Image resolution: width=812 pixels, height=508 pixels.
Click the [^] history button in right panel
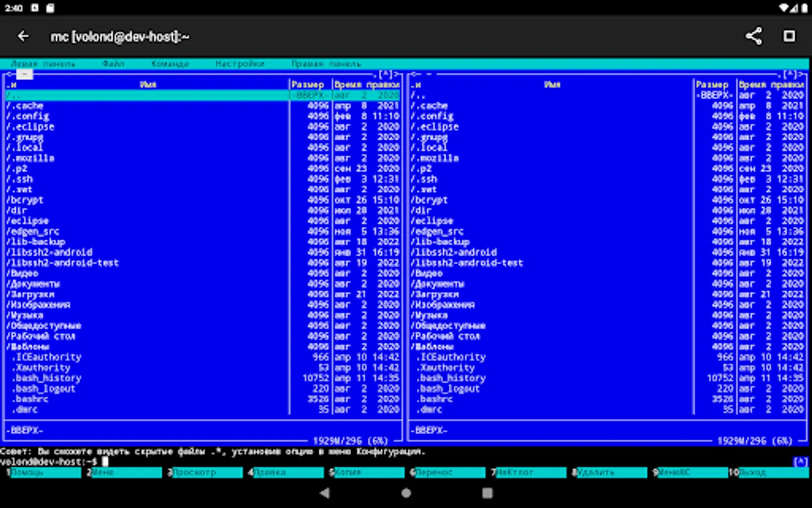[x=790, y=74]
